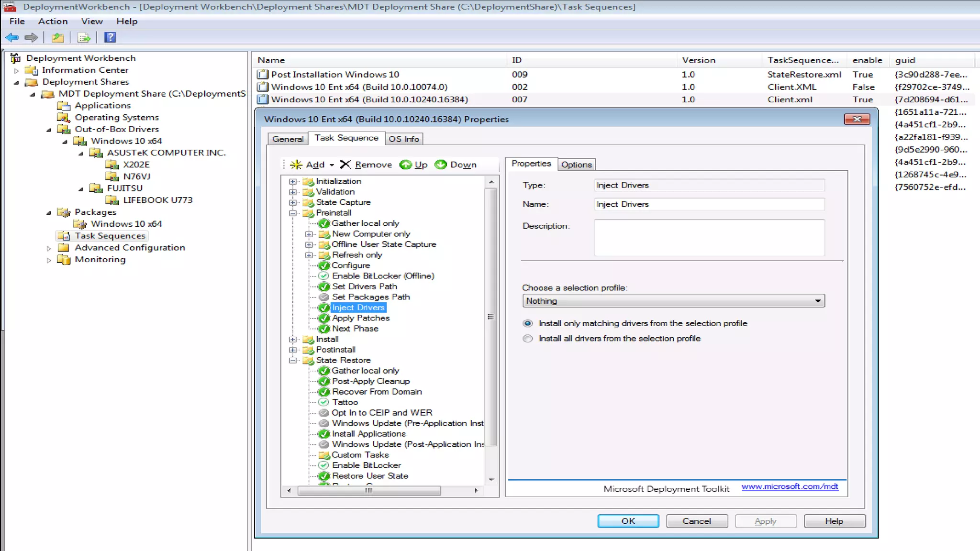The image size is (980, 551).
Task: Move step Down with green arrow
Action: (x=441, y=165)
